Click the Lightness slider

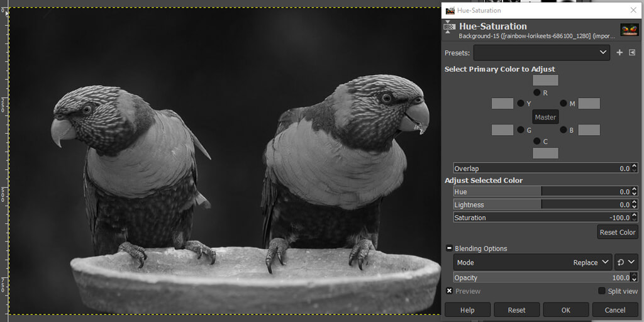click(x=541, y=204)
